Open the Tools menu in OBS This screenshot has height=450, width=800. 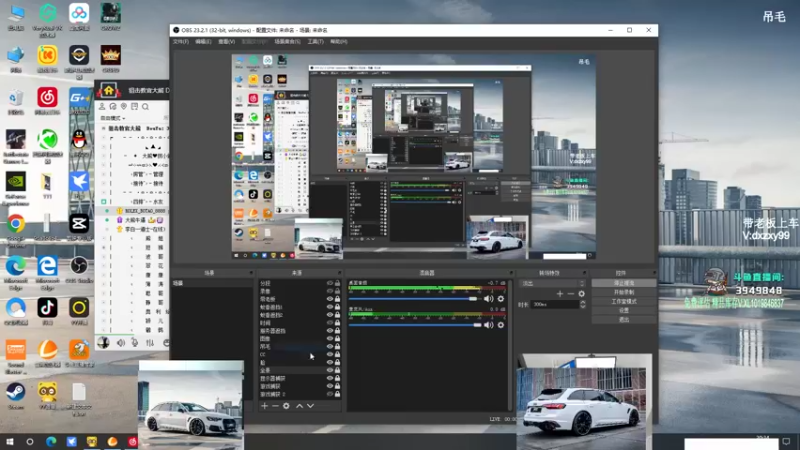point(315,42)
